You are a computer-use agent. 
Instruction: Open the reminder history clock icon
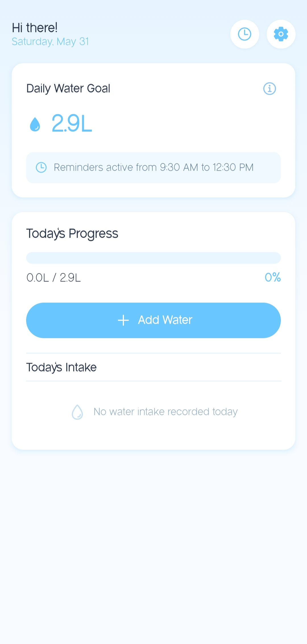(x=244, y=34)
